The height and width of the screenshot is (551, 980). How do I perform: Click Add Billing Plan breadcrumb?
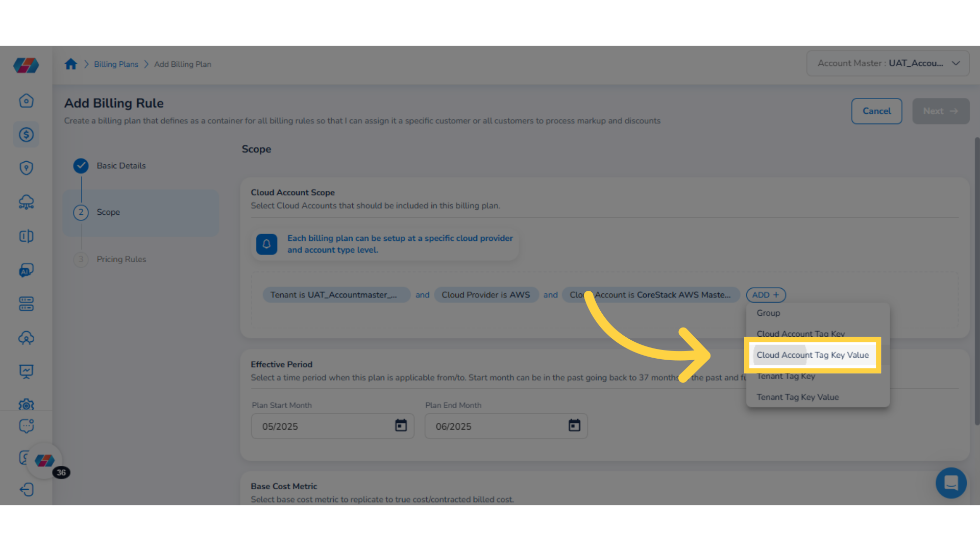pos(183,64)
